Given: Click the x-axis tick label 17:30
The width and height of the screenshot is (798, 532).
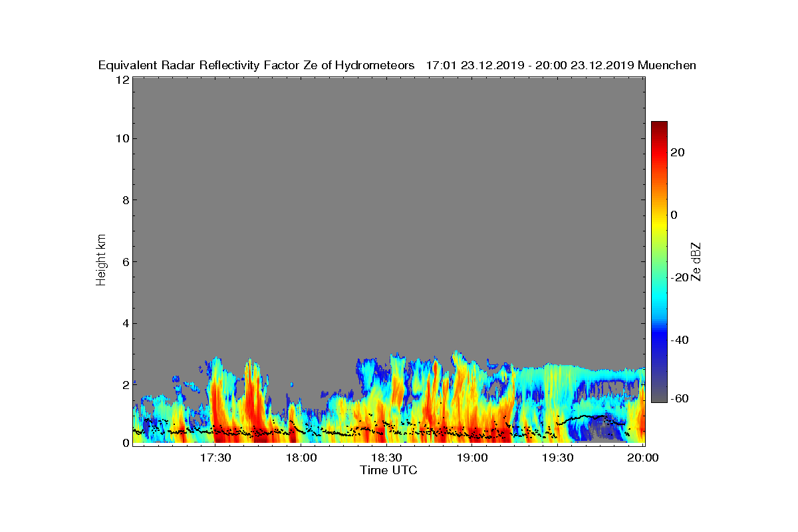Looking at the screenshot, I should tap(215, 458).
